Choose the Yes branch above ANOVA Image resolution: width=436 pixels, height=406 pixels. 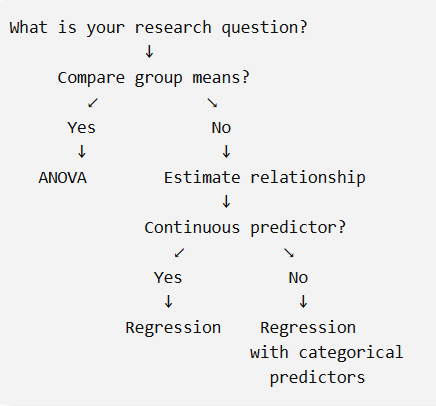[x=82, y=128]
